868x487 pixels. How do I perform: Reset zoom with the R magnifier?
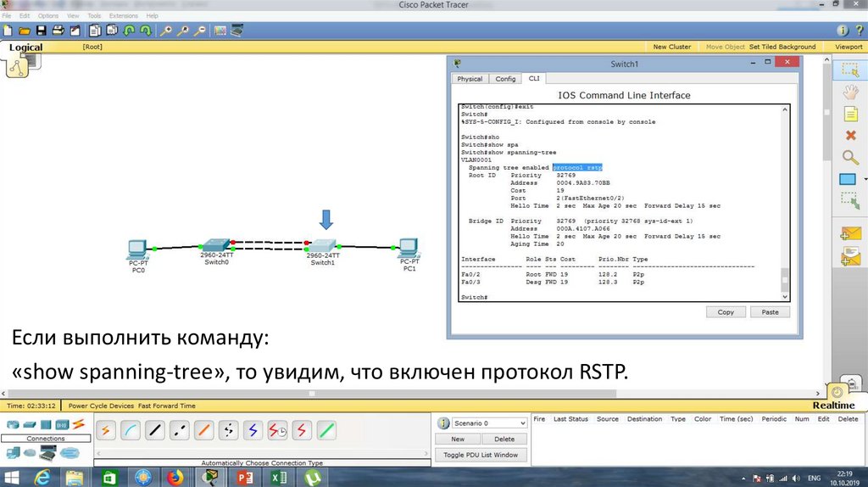click(183, 31)
